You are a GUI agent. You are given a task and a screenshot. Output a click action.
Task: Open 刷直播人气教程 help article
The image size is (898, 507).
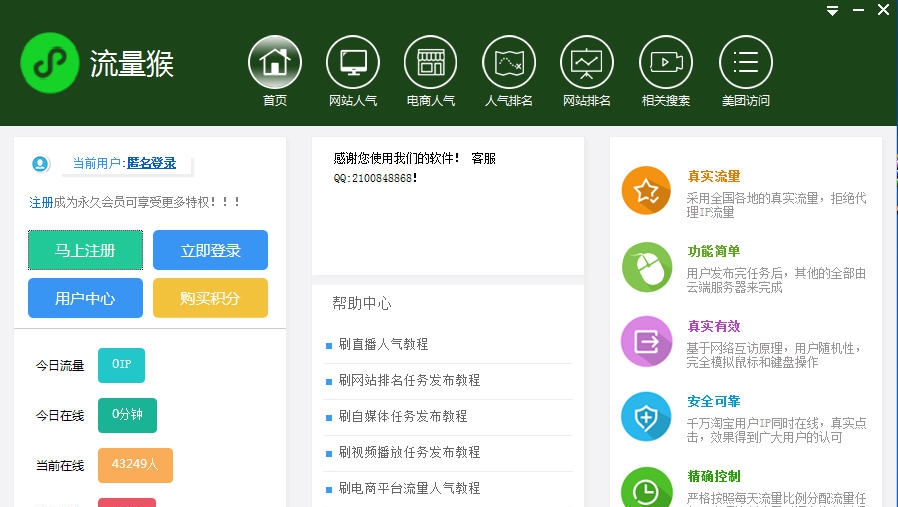[x=383, y=344]
